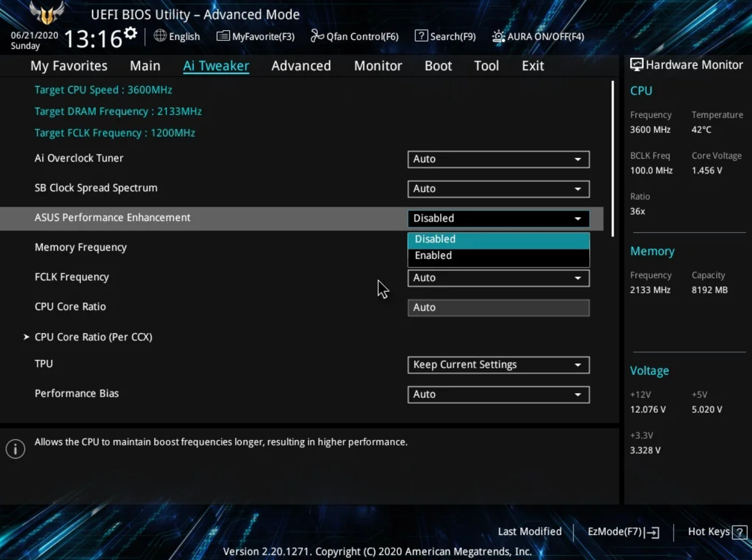Open the TPU Keep Current Settings dropdown
Image resolution: width=752 pixels, height=560 pixels.
[x=498, y=365]
